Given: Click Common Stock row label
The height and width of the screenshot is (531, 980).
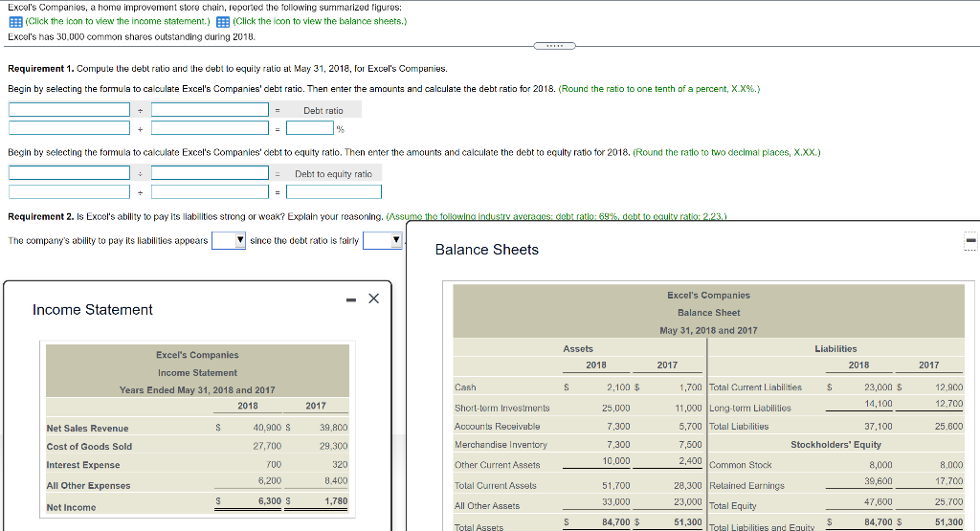Looking at the screenshot, I should click(x=740, y=465).
